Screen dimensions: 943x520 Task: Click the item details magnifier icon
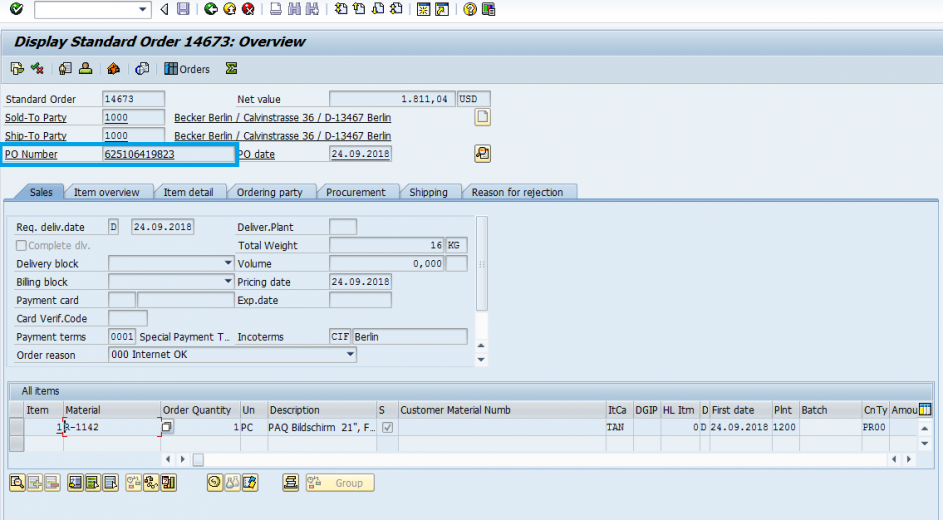click(17, 482)
